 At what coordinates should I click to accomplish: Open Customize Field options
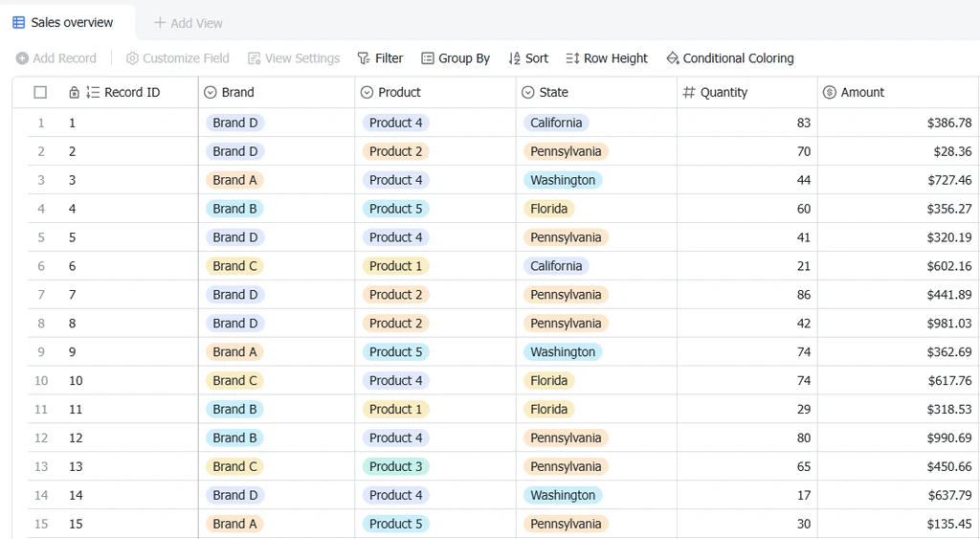tap(177, 58)
